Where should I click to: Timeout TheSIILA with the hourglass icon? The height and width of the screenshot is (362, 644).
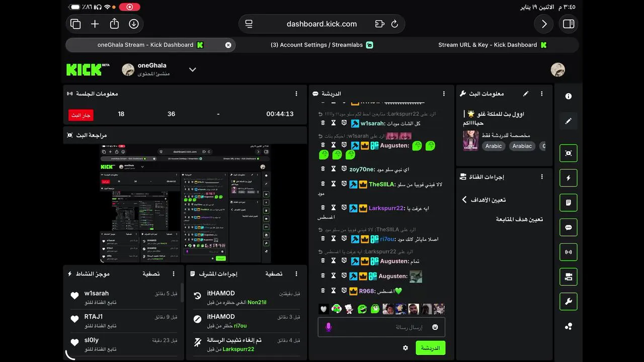tap(334, 184)
